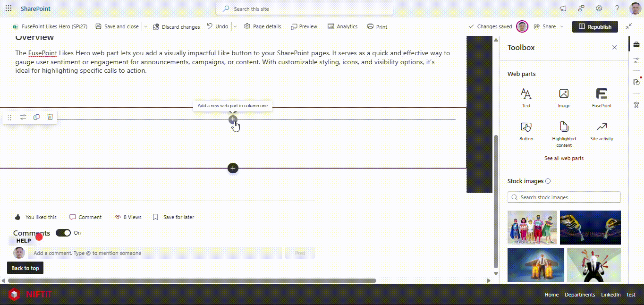Add the Image web part
This screenshot has width=644, height=305.
tap(564, 98)
